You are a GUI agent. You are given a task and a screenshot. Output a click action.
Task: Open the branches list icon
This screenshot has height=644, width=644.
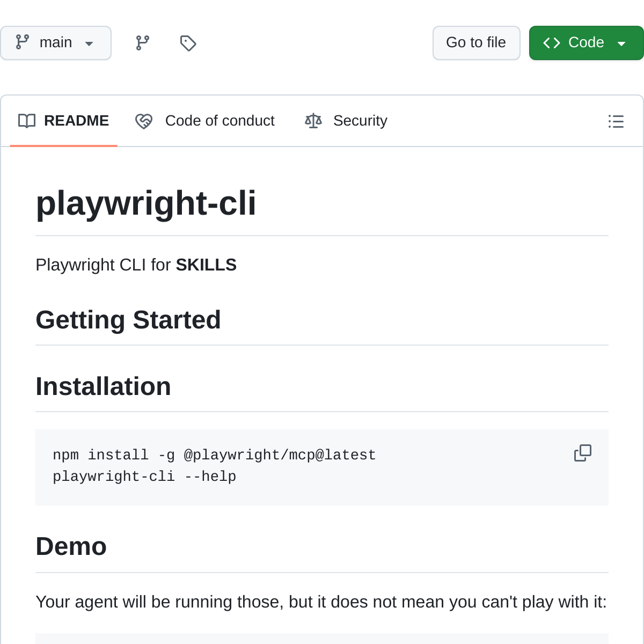coord(142,43)
